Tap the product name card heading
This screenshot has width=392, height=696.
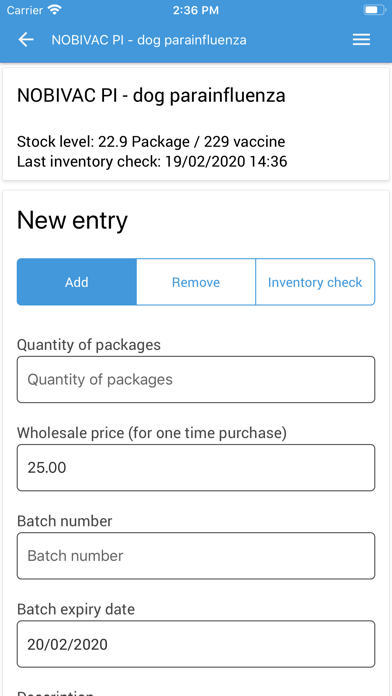[x=151, y=96]
